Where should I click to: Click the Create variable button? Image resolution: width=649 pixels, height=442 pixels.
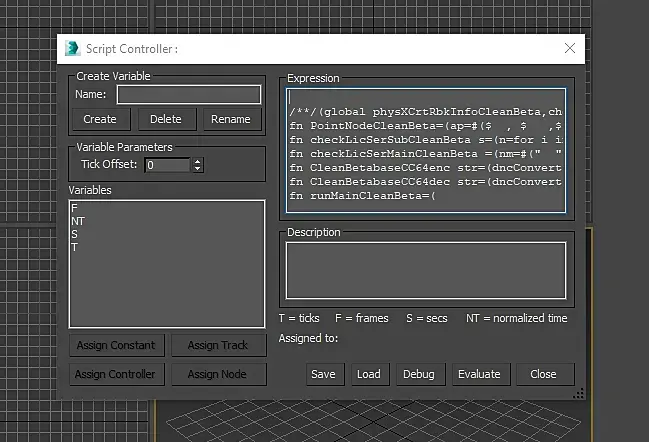coord(100,119)
